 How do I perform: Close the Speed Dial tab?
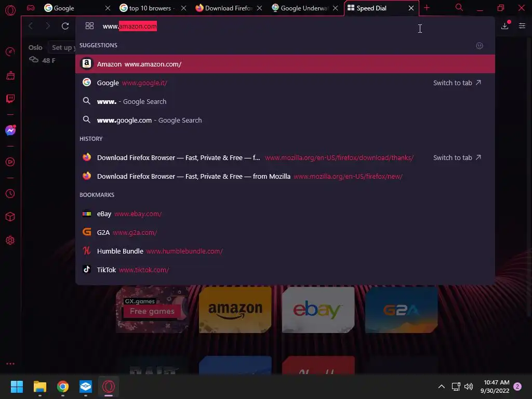[411, 8]
